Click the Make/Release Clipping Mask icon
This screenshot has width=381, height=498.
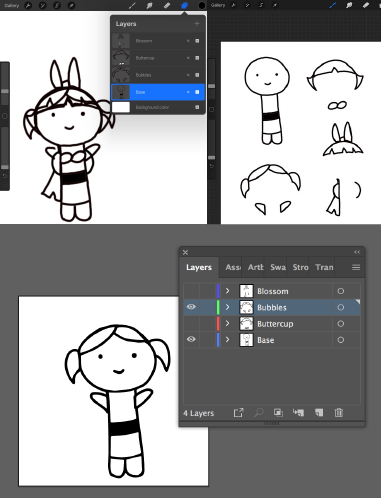[278, 413]
